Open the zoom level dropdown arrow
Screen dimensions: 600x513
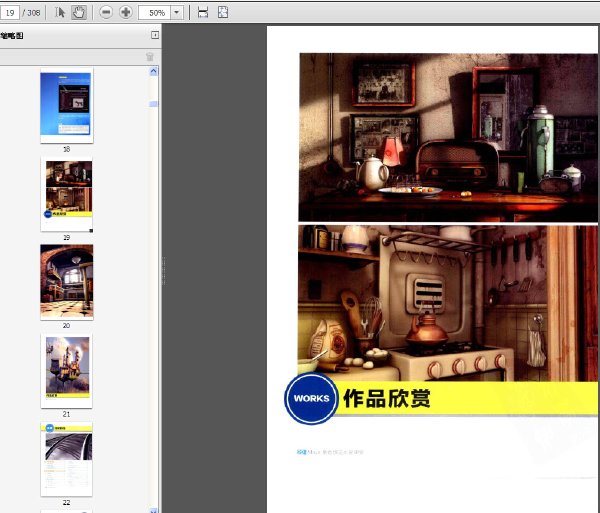(176, 13)
